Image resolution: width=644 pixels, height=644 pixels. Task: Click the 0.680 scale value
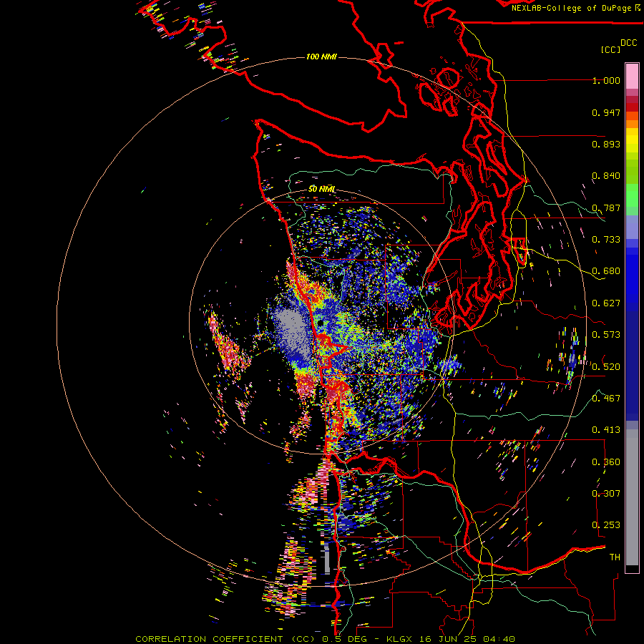pyautogui.click(x=606, y=271)
